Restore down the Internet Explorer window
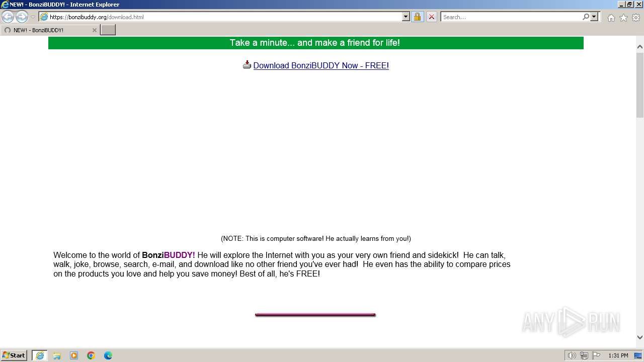The width and height of the screenshot is (644, 362). [x=629, y=5]
